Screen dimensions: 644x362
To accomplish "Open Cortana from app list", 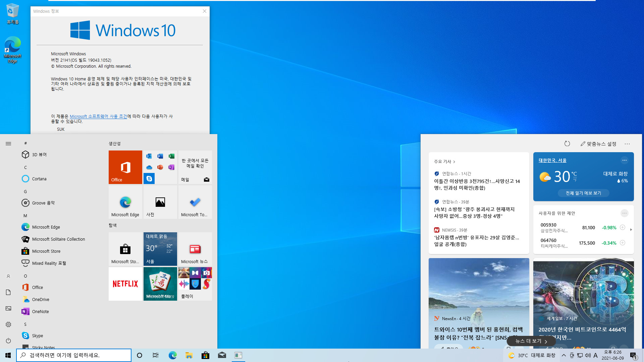I will point(39,179).
